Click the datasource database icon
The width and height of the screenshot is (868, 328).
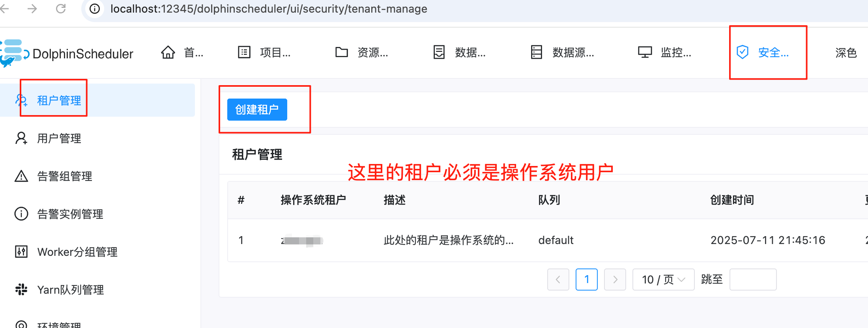pyautogui.click(x=537, y=52)
